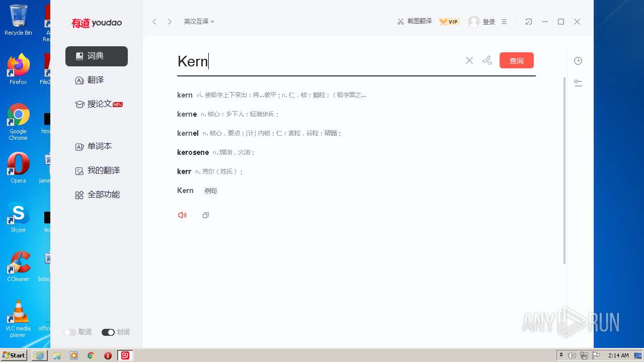Image resolution: width=644 pixels, height=362 pixels.
Task: Click the copy icon below suggestions
Action: point(205,215)
